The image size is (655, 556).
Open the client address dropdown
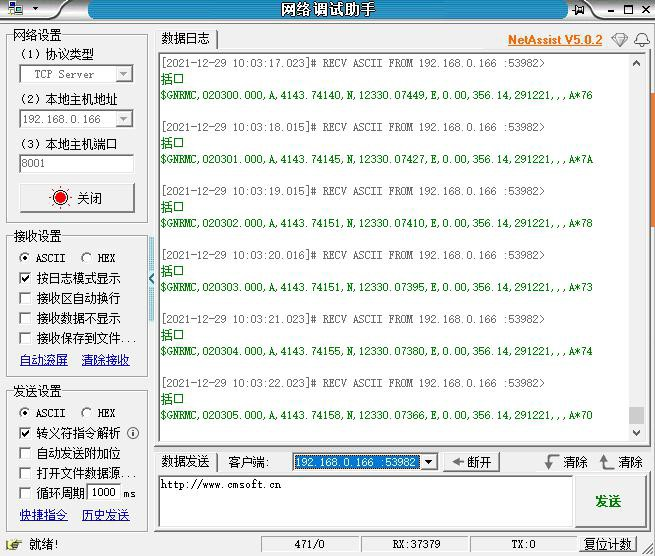(x=428, y=462)
